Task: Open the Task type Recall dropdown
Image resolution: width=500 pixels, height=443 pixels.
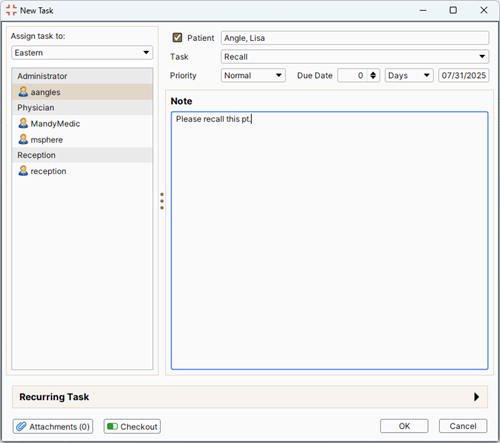Action: click(x=355, y=57)
